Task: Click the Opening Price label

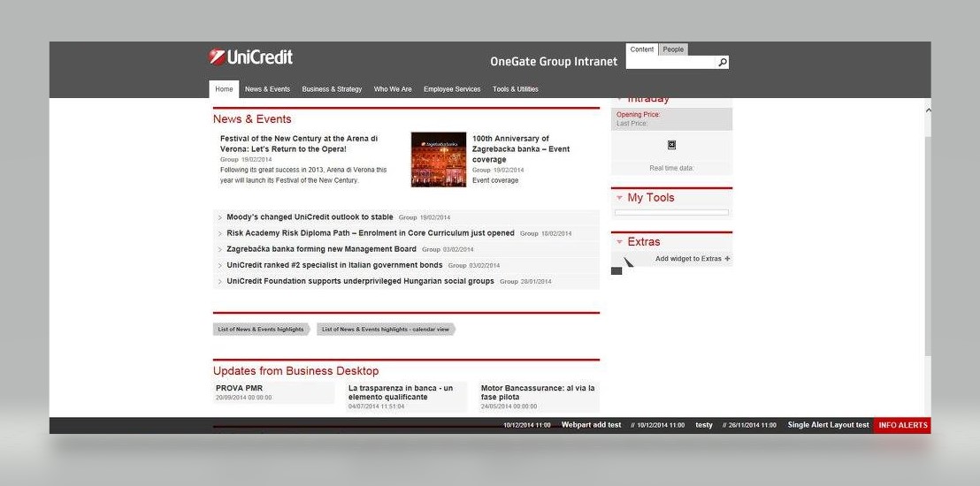Action: click(x=638, y=114)
